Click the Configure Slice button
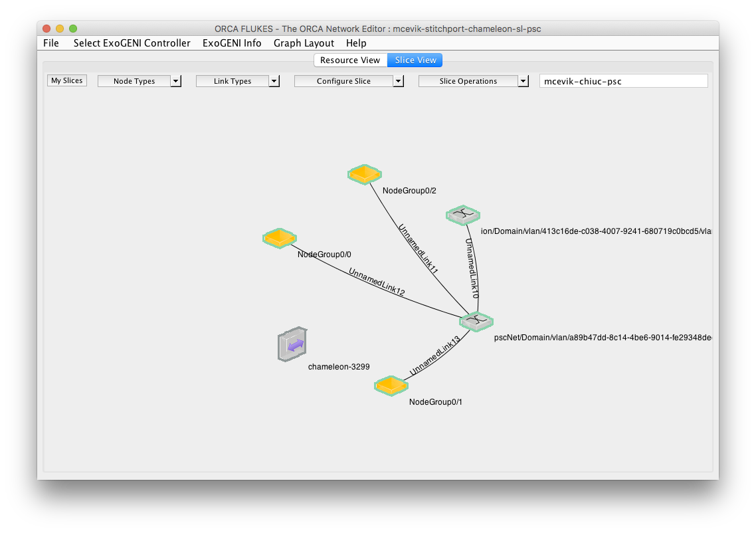Screen dimensions: 756x533 343,81
